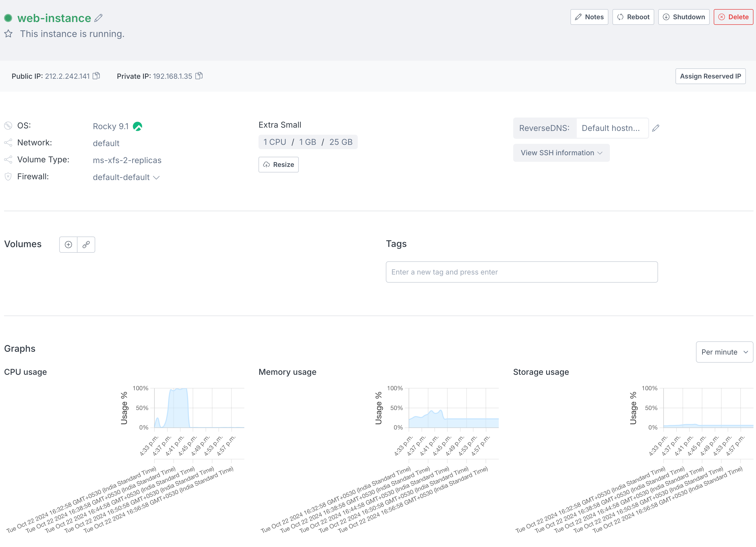Click the Resize instance button
The width and height of the screenshot is (756, 547).
tap(278, 165)
